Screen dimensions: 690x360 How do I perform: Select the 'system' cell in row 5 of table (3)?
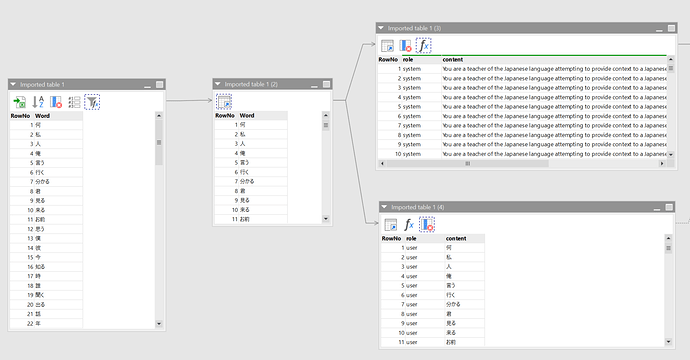click(421, 107)
